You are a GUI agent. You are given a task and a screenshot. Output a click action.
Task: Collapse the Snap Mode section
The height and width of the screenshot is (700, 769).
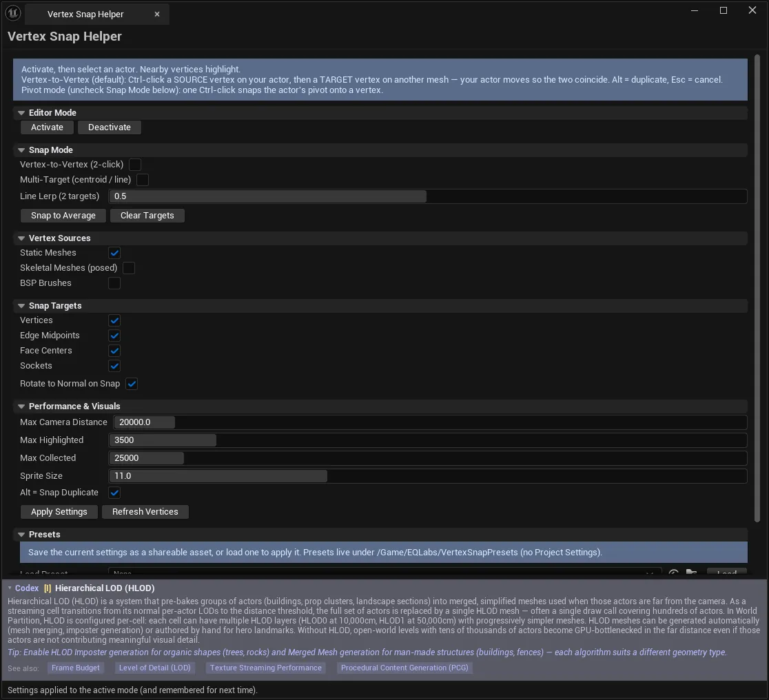coord(21,150)
